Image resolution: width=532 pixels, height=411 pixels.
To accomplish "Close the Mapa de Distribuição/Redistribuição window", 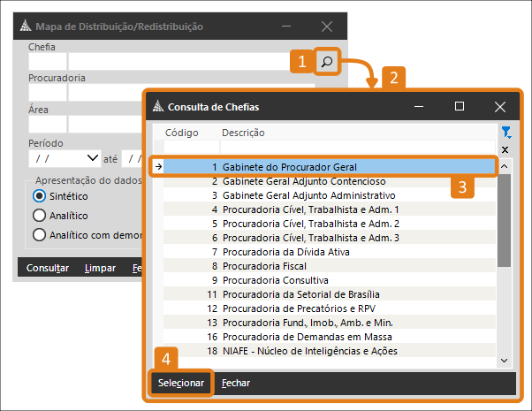I will pos(327,27).
